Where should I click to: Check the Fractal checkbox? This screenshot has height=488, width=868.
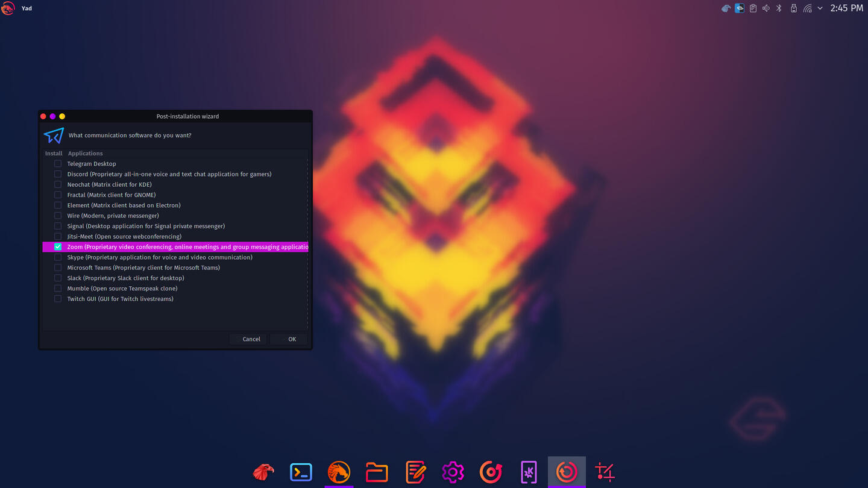point(58,195)
